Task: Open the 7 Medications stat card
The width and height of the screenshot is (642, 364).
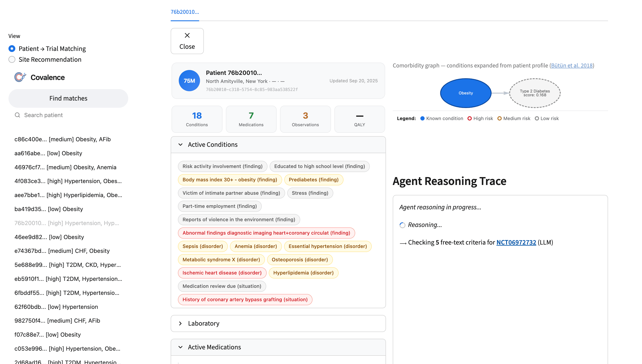Action: (x=251, y=119)
